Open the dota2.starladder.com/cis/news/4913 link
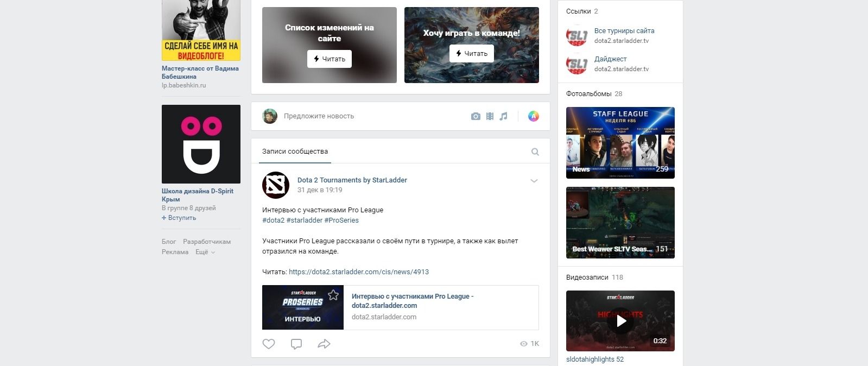Viewport: 868px width, 366px height. 358,272
